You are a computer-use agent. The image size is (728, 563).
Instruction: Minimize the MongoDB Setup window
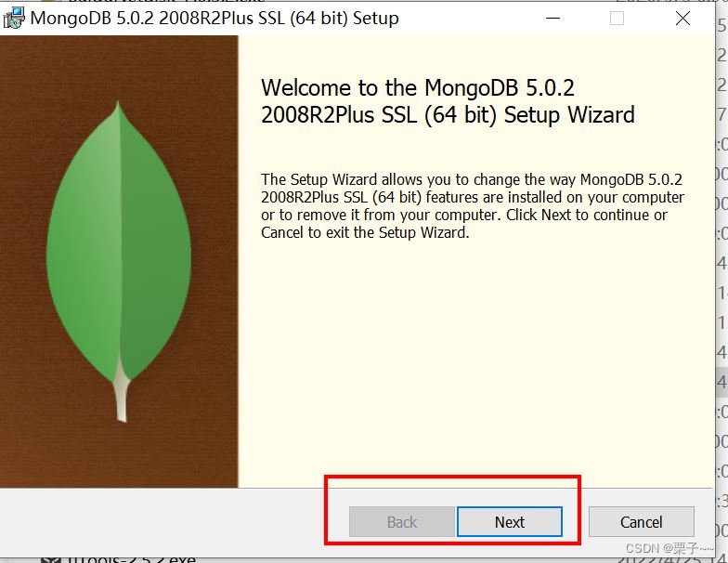pos(552,19)
